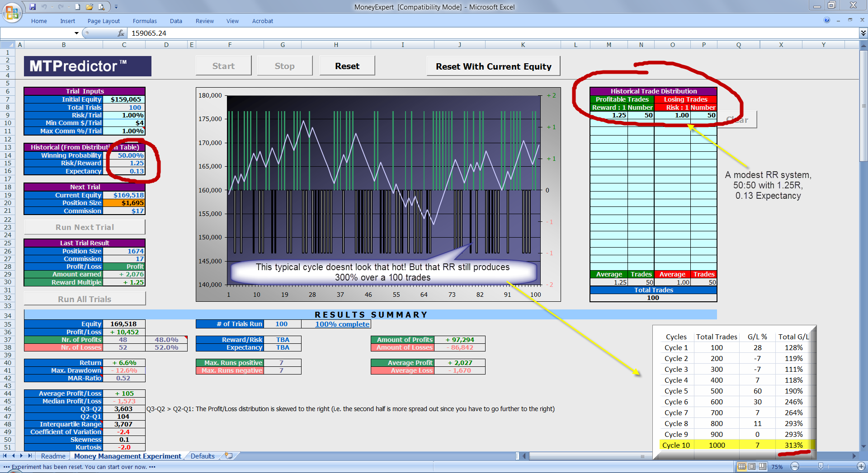The height and width of the screenshot is (473, 868).
Task: Click the Select All corner box
Action: click(x=8, y=45)
